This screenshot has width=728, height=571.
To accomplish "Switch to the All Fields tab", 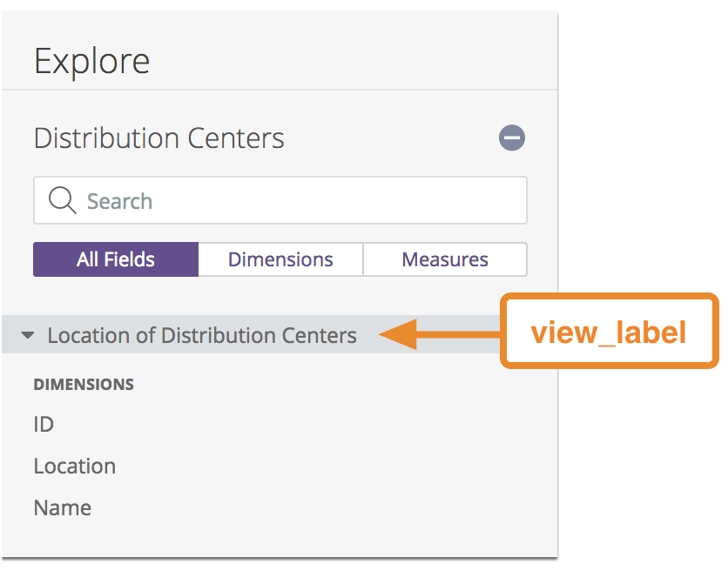I will pos(116,259).
